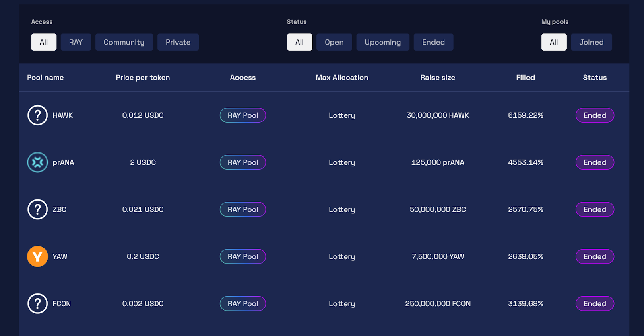Click the FCON pool question-mark icon
This screenshot has width=644, height=336.
[37, 303]
